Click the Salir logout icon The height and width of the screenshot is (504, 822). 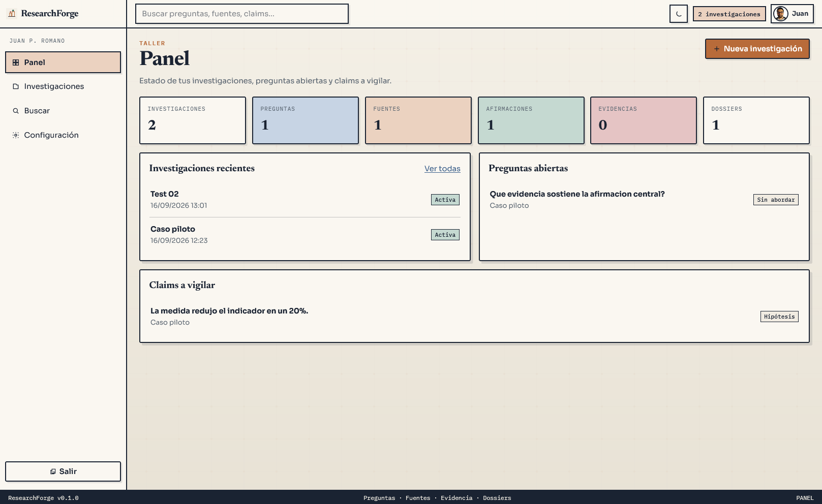53,471
